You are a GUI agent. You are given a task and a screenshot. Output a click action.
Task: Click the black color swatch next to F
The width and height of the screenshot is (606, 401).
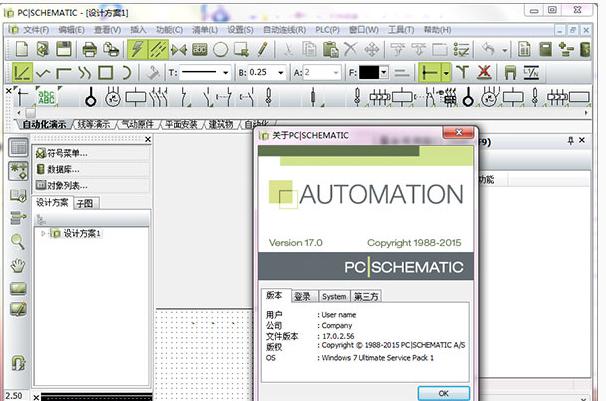click(369, 73)
